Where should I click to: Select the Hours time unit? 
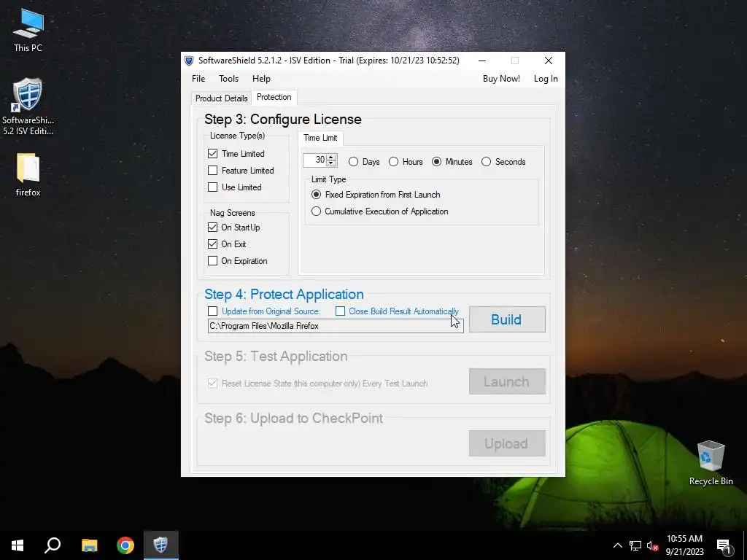393,162
